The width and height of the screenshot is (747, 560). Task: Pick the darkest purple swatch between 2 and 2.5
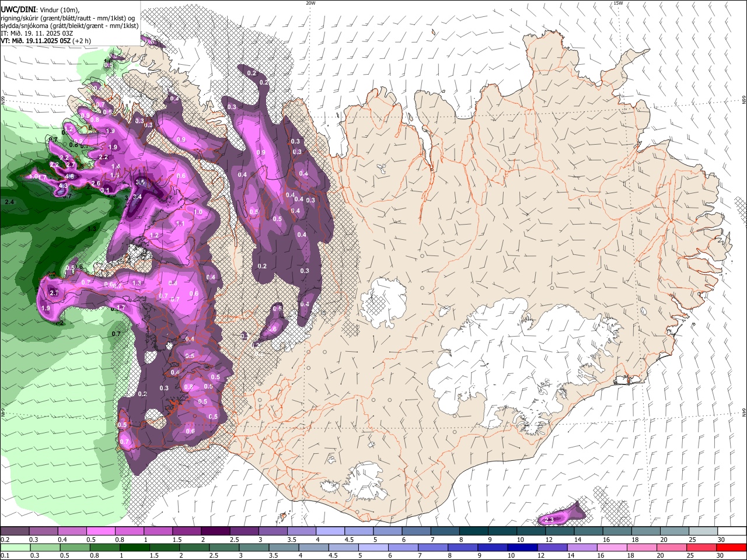(x=215, y=531)
